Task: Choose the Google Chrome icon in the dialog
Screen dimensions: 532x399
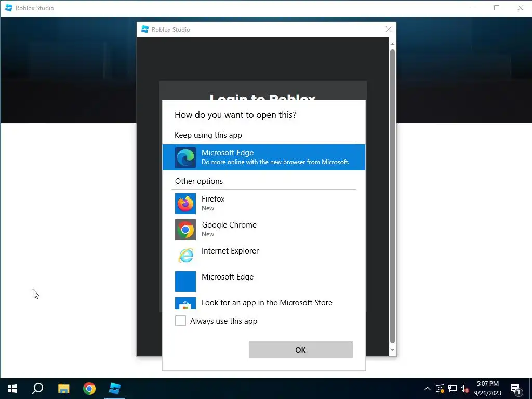Action: point(185,230)
